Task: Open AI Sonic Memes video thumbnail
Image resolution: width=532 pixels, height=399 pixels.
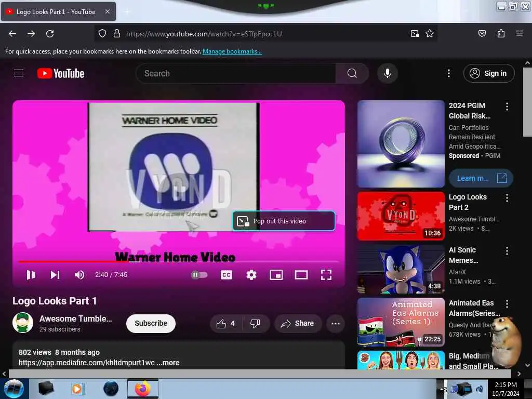Action: (401, 269)
